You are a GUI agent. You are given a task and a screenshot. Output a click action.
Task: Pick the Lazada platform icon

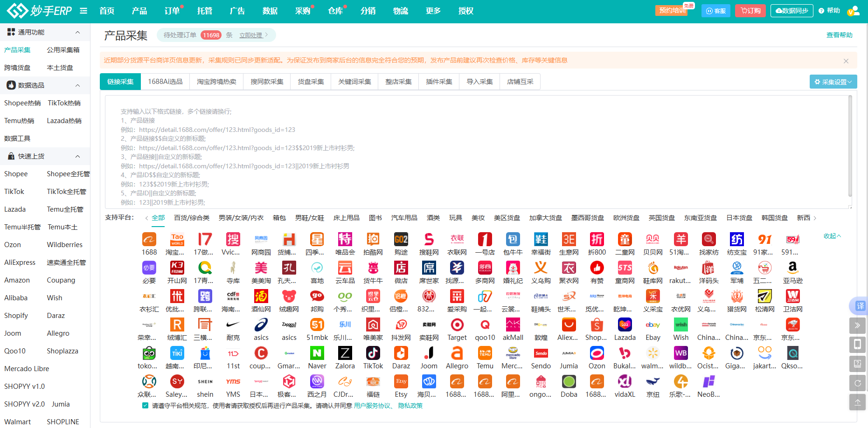pos(625,325)
